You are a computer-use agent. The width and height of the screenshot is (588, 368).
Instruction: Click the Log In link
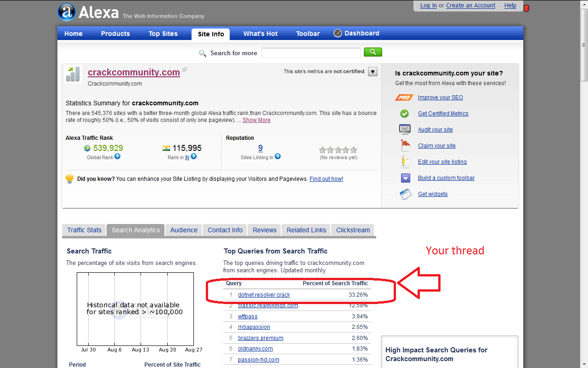click(x=429, y=6)
